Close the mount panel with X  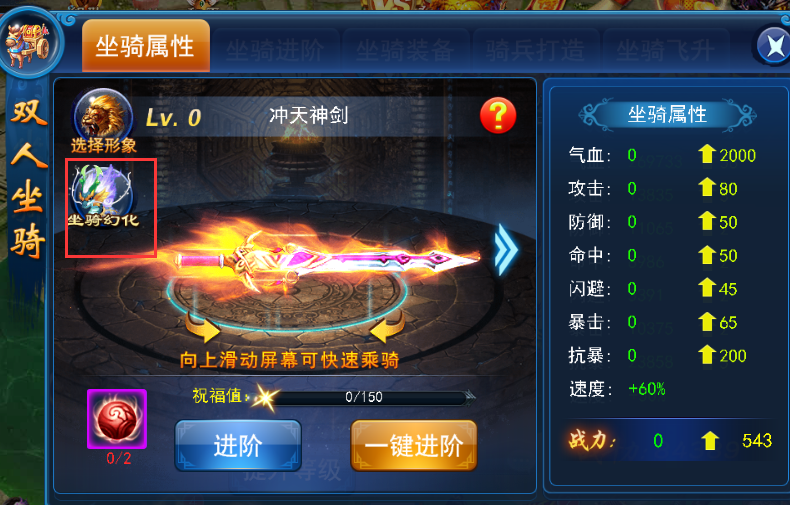click(774, 46)
